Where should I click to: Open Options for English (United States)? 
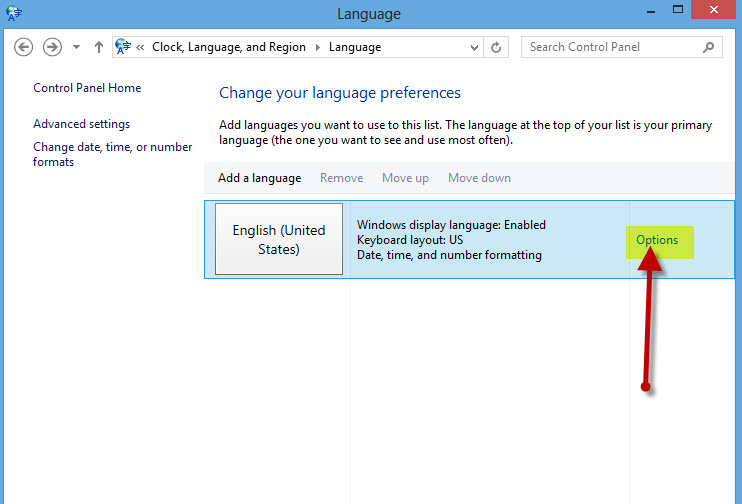(657, 240)
